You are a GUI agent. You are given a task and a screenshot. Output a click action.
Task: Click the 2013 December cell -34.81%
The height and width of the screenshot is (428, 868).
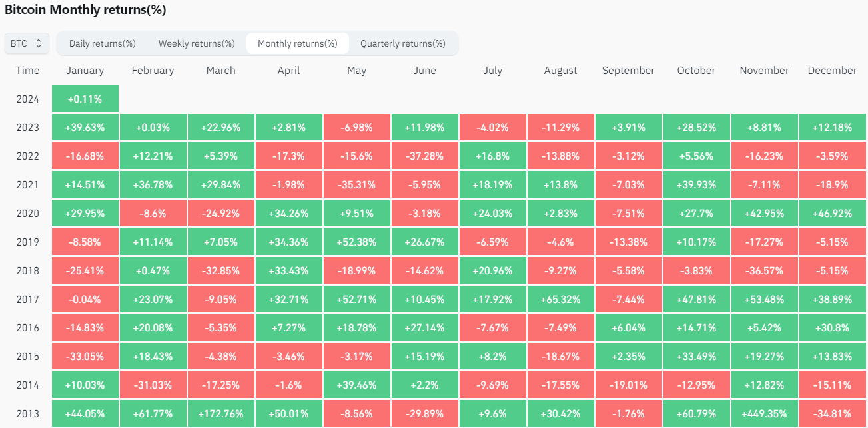[x=832, y=413]
